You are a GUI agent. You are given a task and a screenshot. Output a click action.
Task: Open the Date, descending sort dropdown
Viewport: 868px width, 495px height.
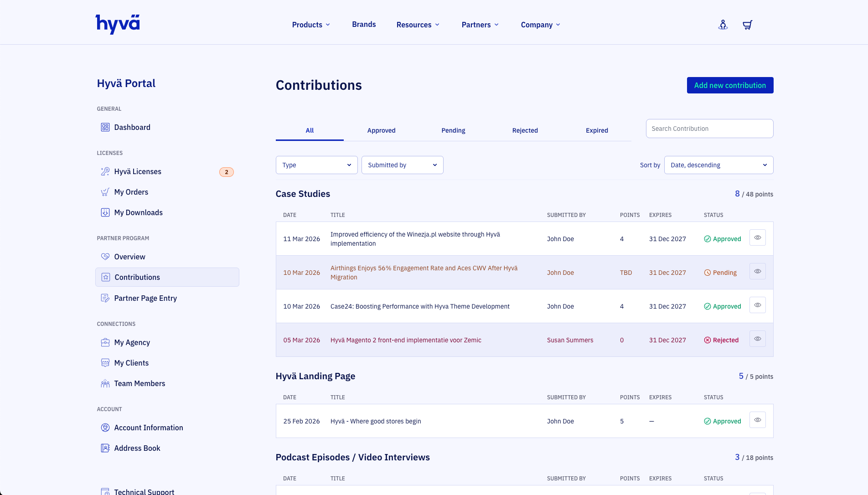[x=718, y=165]
